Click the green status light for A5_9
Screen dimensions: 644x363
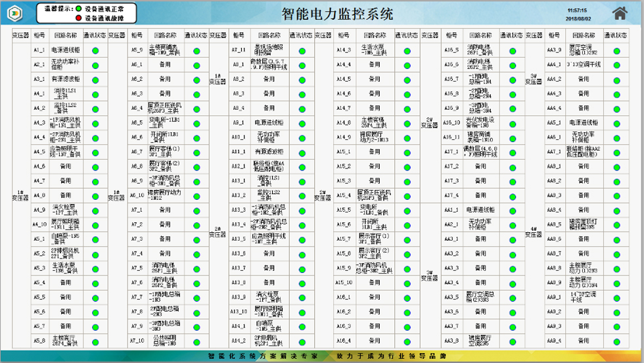point(196,50)
